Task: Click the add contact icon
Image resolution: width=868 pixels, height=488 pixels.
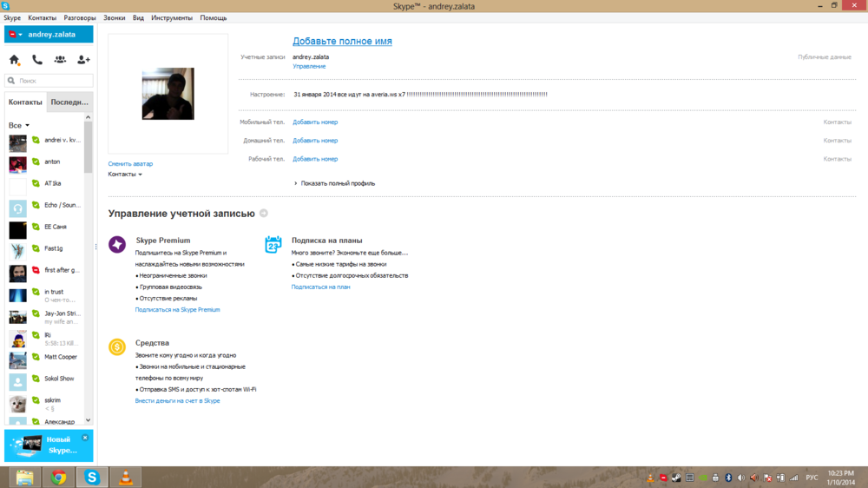Action: coord(83,60)
